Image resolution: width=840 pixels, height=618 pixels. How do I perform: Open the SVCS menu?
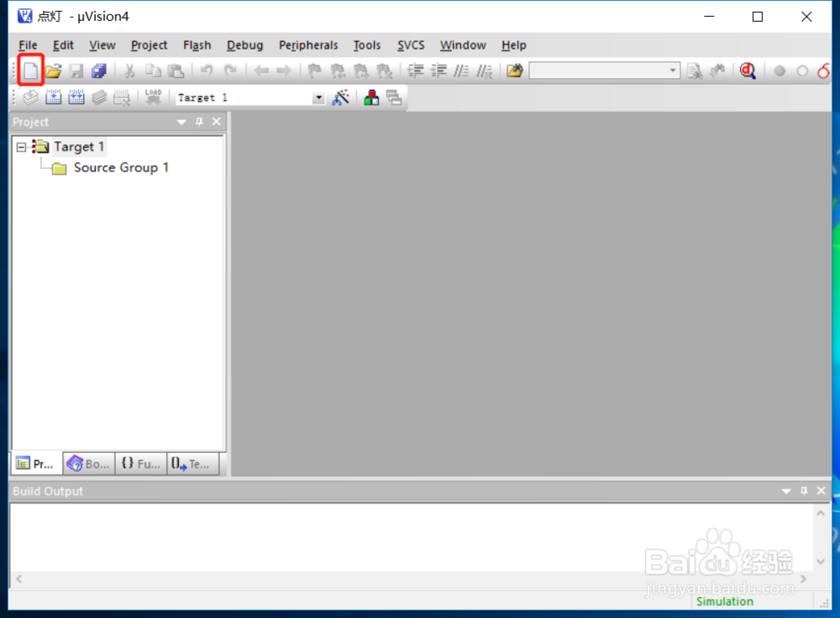[x=411, y=45]
